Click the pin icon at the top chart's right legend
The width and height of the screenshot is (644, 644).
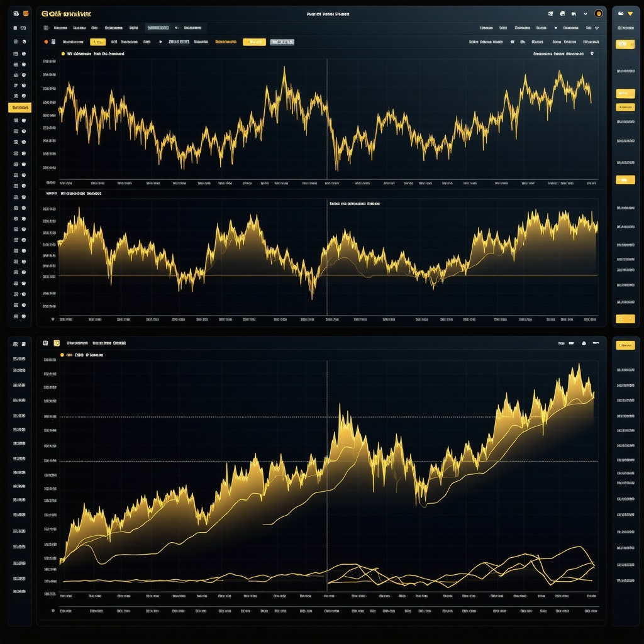coord(592,53)
